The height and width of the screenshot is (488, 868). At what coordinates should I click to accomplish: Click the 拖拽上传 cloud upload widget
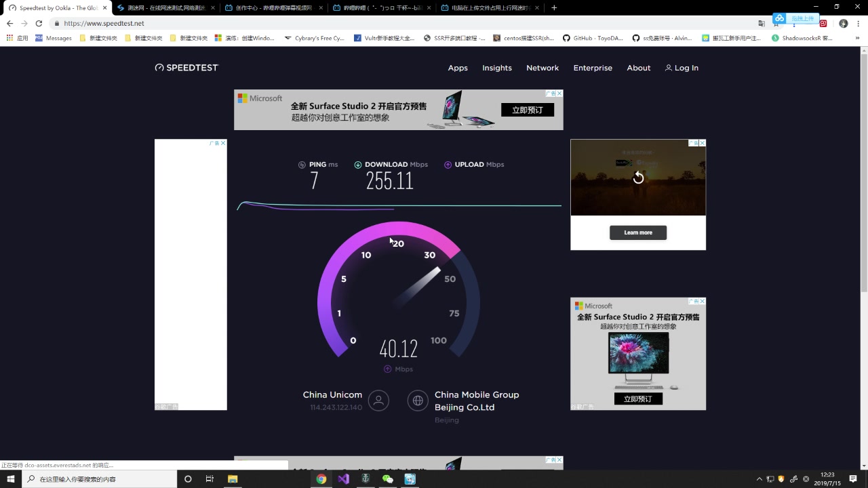(796, 18)
